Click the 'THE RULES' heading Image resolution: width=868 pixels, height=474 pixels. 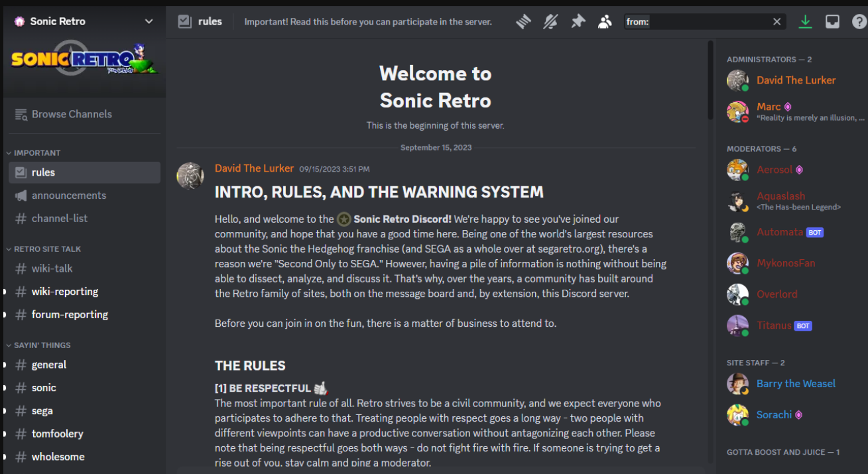(250, 366)
